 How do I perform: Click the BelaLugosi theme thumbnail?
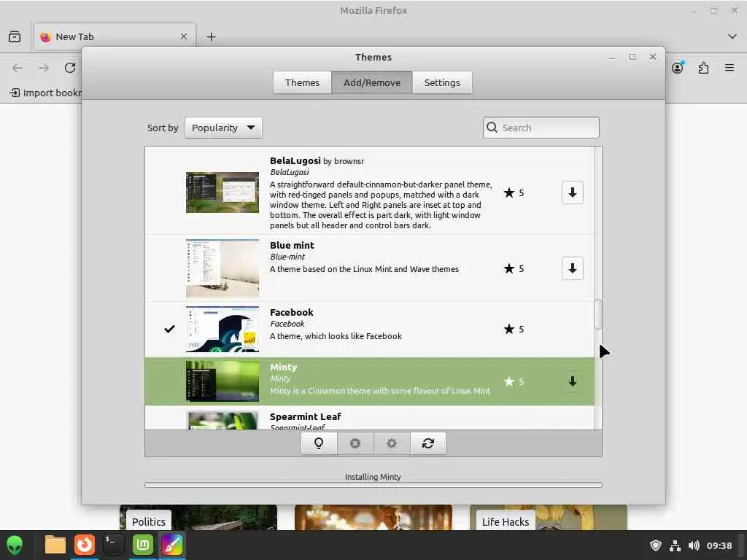[x=222, y=192]
